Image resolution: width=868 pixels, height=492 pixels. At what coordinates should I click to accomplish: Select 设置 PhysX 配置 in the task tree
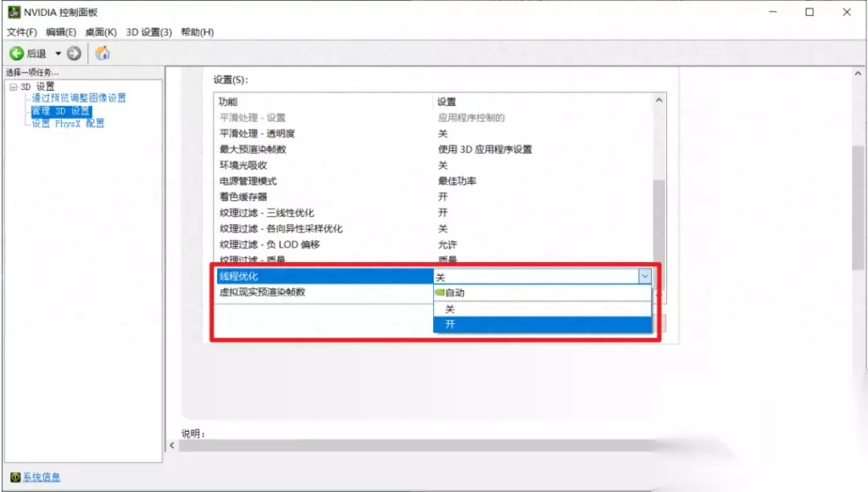coord(68,123)
